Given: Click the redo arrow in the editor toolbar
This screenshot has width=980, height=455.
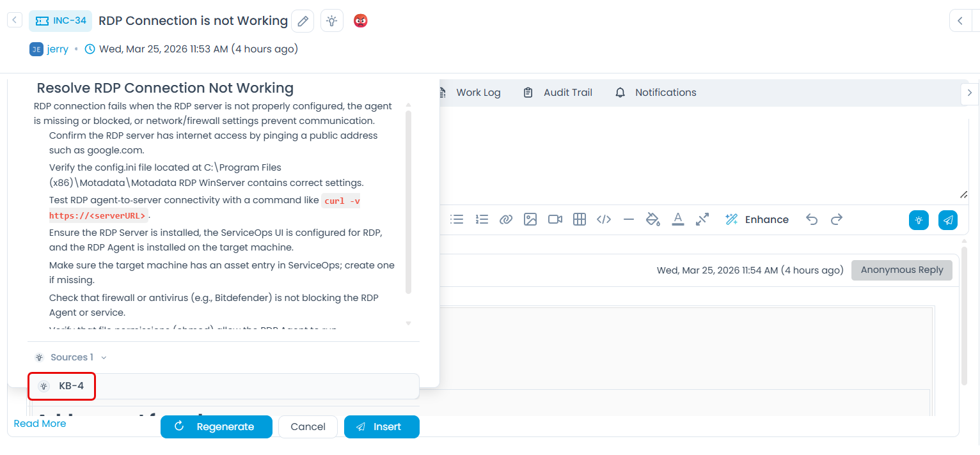Looking at the screenshot, I should (836, 219).
